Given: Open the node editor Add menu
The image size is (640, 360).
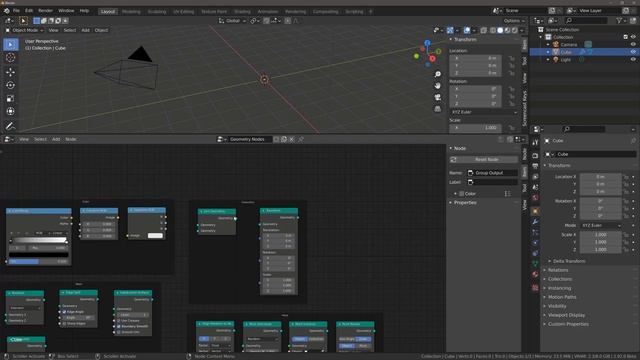Looking at the screenshot, I should pos(56,139).
